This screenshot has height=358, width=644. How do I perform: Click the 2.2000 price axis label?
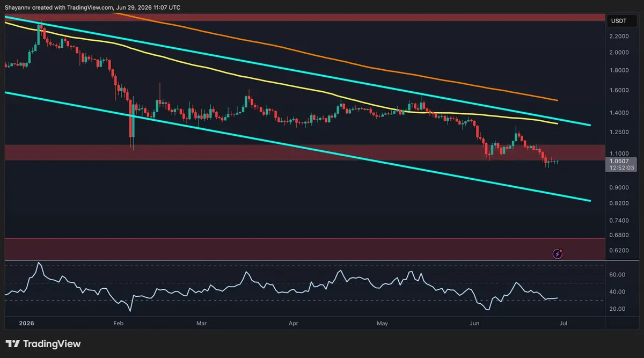[619, 36]
